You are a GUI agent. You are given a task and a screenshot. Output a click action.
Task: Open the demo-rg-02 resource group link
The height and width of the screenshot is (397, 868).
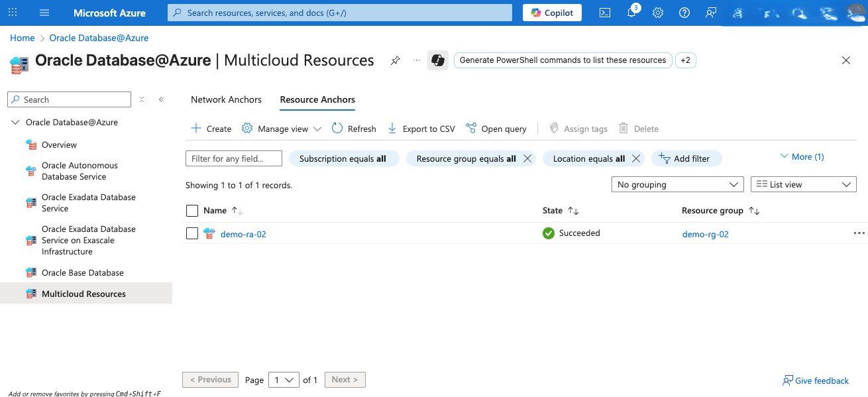pyautogui.click(x=705, y=233)
